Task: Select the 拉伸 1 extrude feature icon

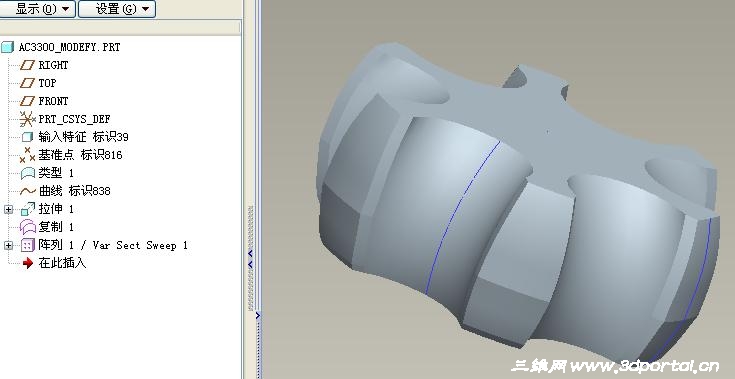Action: pyautogui.click(x=28, y=209)
